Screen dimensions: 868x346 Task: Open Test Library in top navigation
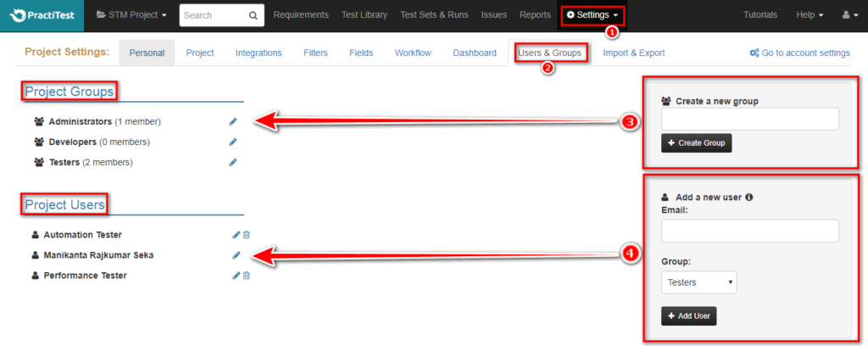click(x=364, y=15)
